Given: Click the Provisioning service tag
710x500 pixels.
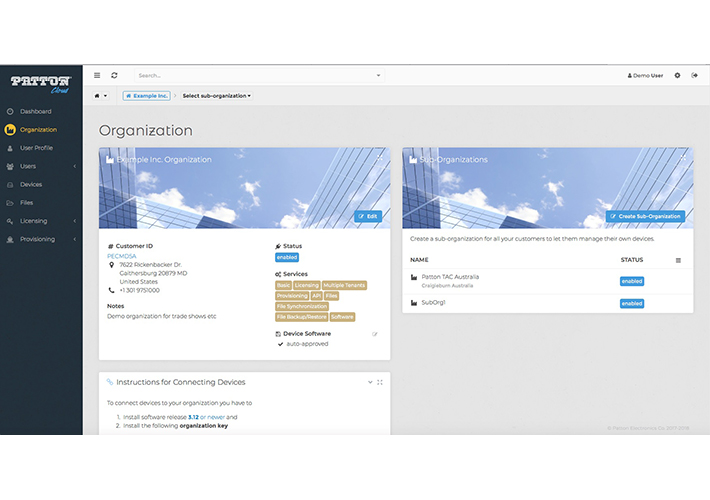Looking at the screenshot, I should pos(292,296).
